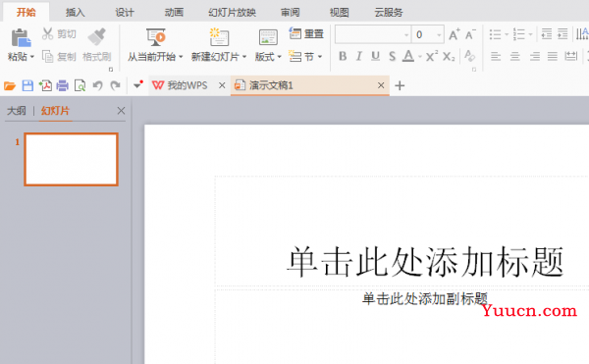Viewport: 589px width, 364px height.
Task: Toggle subscript formatting
Action: pos(449,57)
